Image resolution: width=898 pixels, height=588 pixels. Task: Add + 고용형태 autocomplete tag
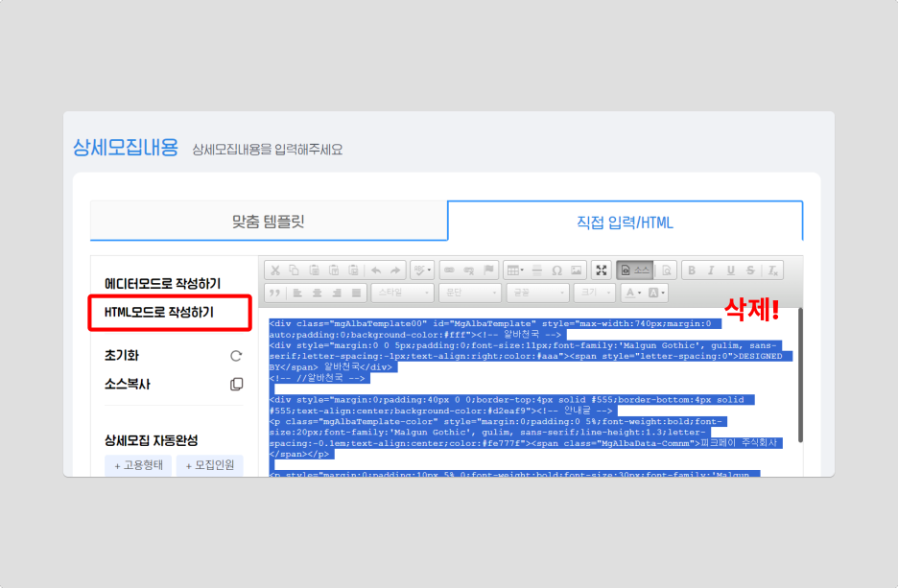[x=138, y=465]
